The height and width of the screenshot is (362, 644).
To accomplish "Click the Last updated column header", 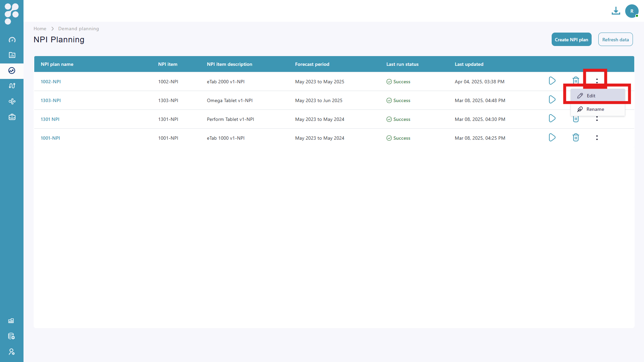I will [x=469, y=64].
